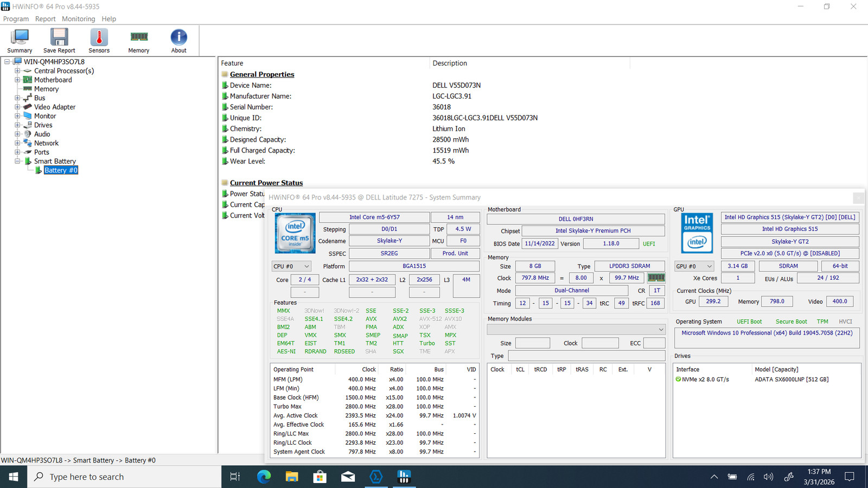
Task: Expand the Video Adapter node
Action: tap(17, 107)
